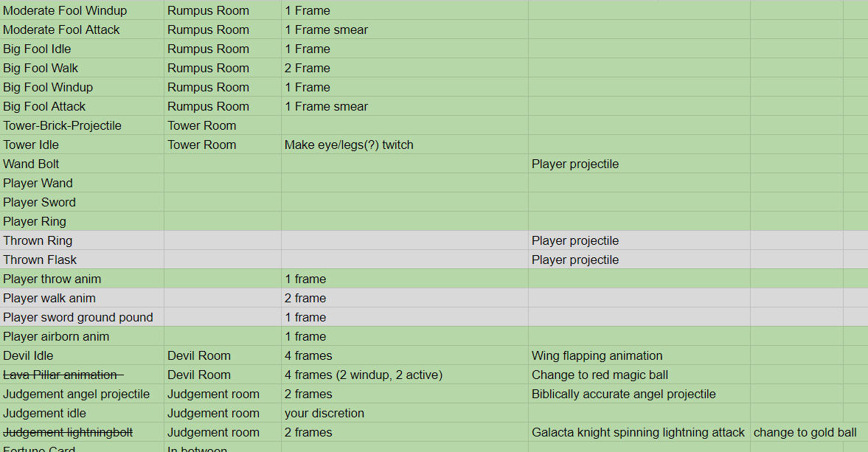Click the "Player airborn anim" cell

click(x=56, y=336)
